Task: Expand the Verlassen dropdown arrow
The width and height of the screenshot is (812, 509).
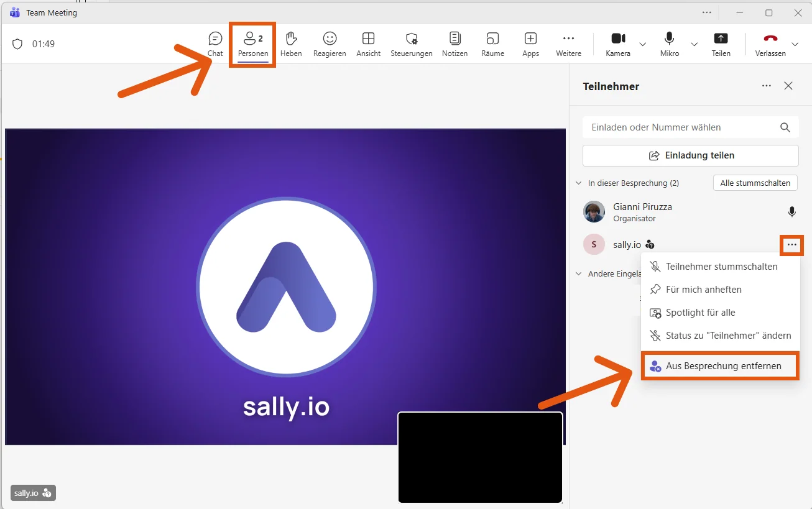Action: click(795, 44)
